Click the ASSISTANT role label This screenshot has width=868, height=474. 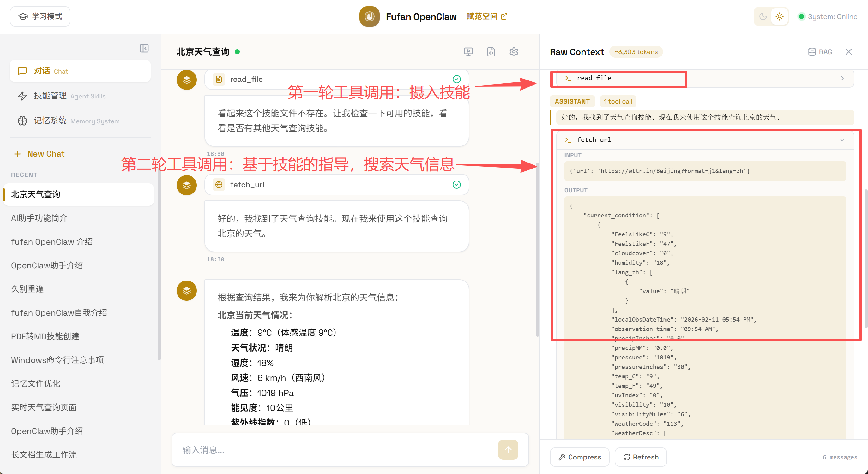coord(572,101)
